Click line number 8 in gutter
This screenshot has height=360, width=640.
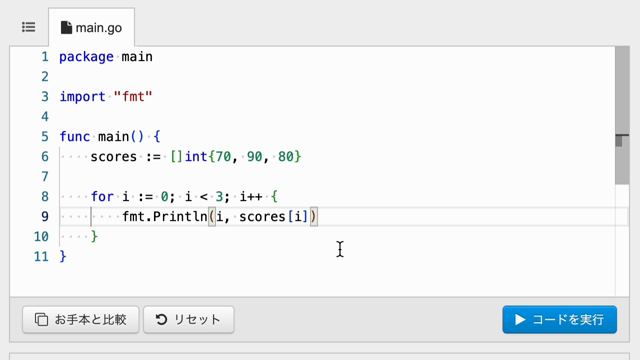(45, 197)
